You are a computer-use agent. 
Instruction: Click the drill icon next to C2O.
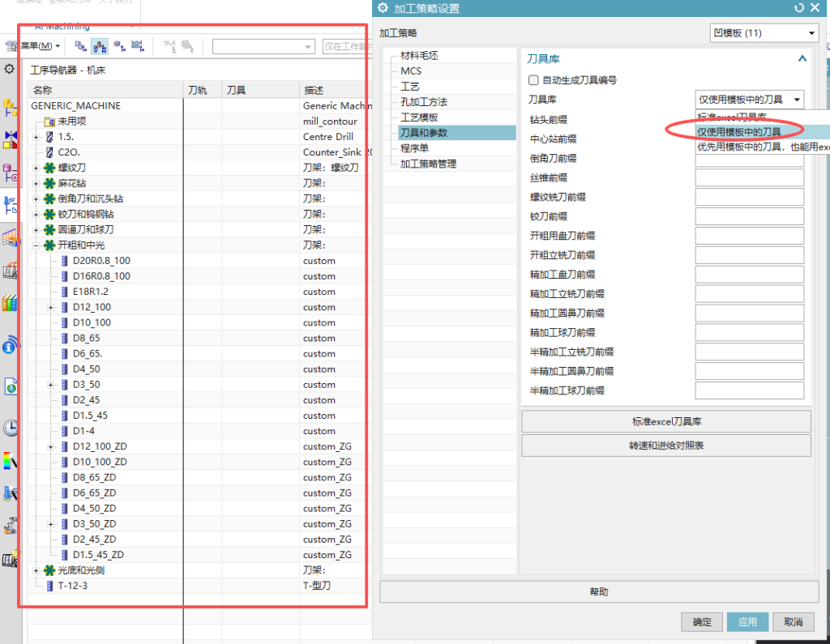point(49,152)
